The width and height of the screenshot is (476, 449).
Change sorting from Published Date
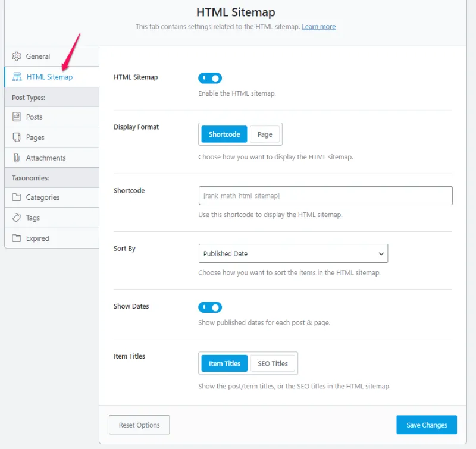point(293,253)
